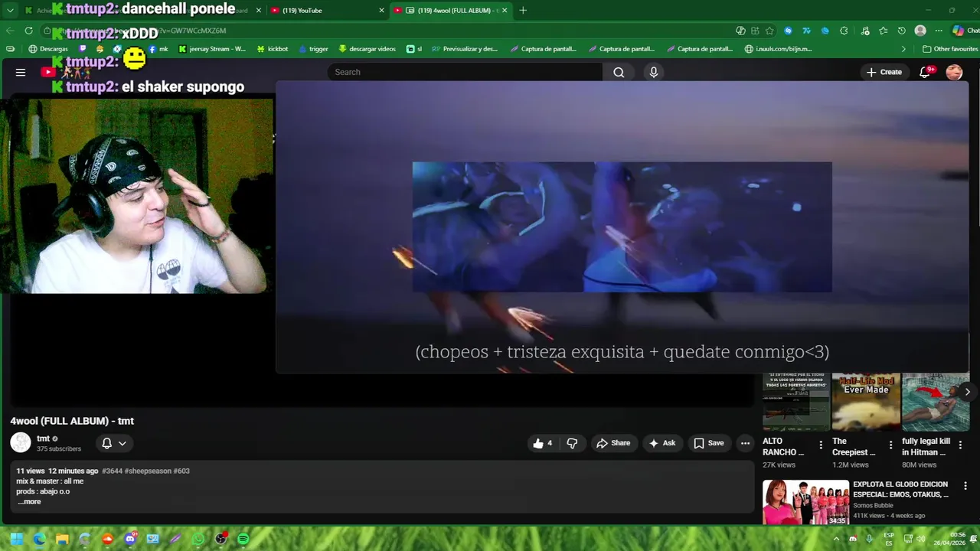Toggle the channel notification bell for tmt
Screen dimensions: 980x551
(114, 443)
